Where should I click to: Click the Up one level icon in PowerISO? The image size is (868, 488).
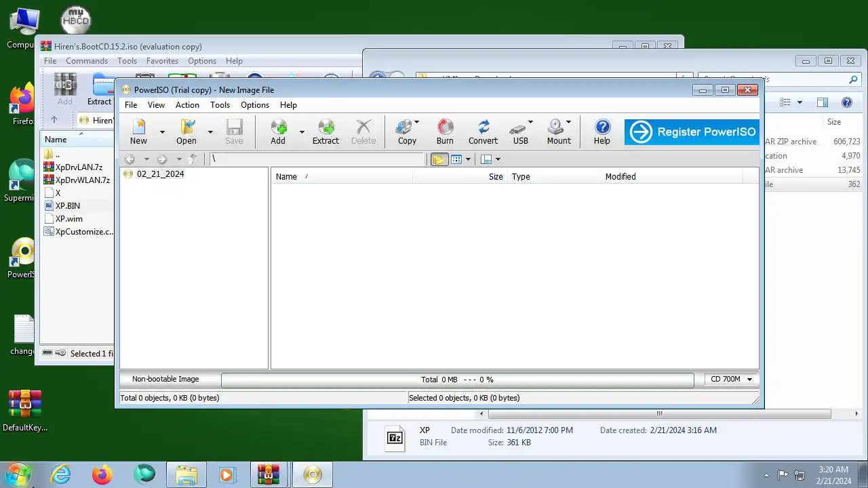pos(193,159)
